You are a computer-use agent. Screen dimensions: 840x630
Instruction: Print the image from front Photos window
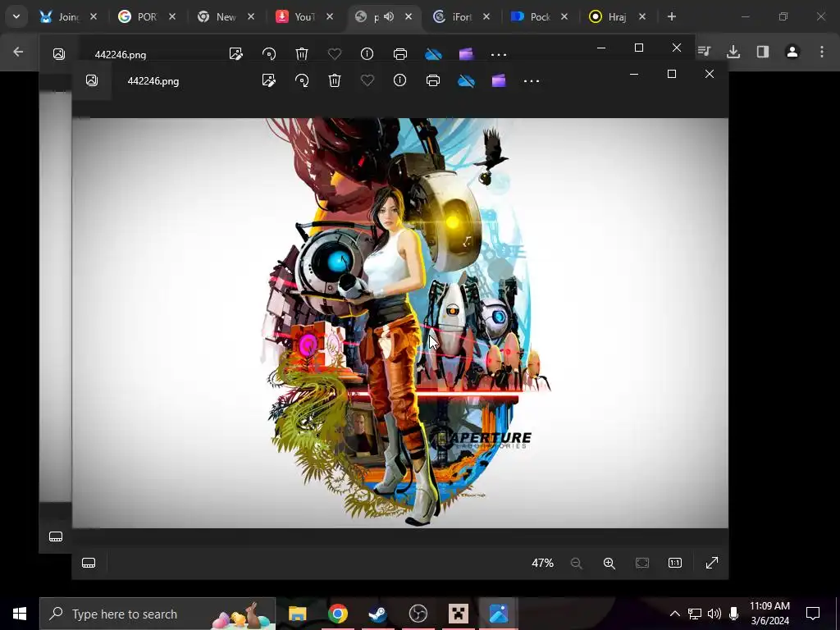coord(433,81)
